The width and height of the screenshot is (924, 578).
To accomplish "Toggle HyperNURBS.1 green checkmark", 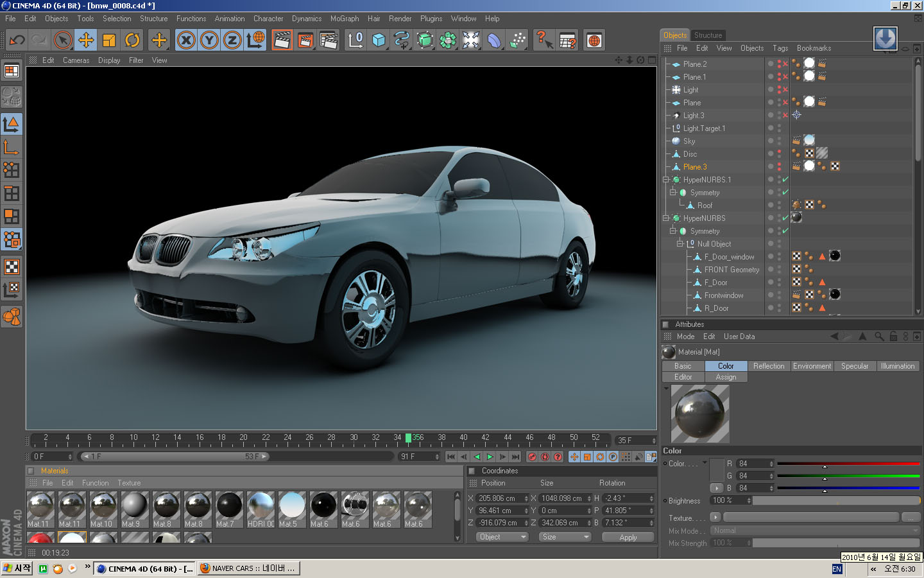I will click(x=785, y=180).
